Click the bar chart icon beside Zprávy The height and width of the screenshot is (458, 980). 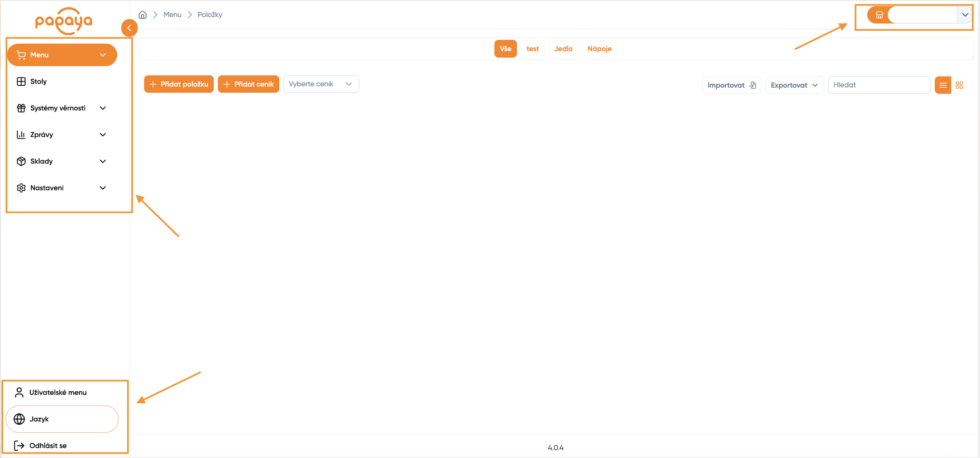pyautogui.click(x=21, y=135)
